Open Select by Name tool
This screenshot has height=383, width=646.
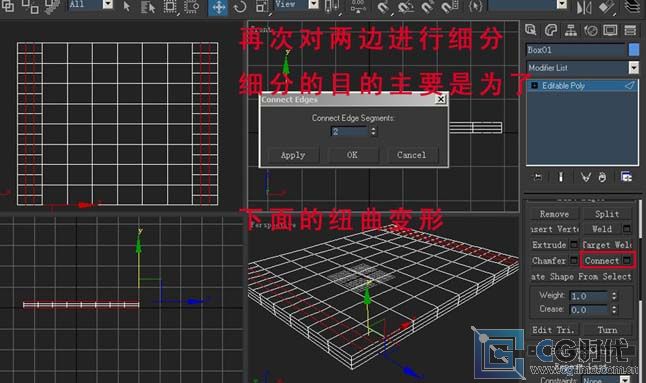[147, 7]
